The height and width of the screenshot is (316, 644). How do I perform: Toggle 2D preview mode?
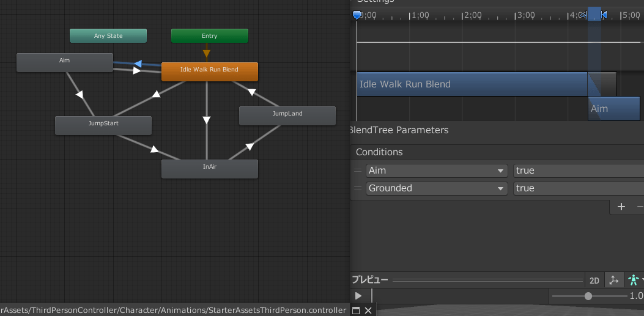[x=594, y=281]
